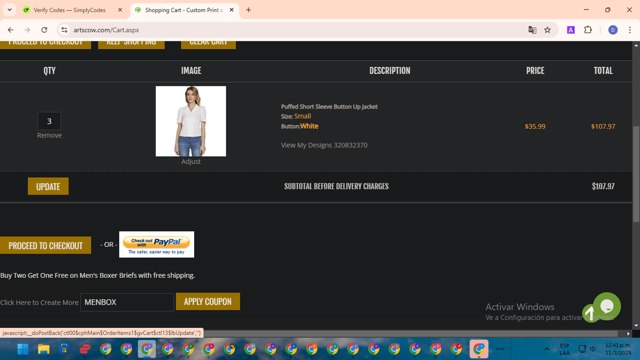Open the green live chat bubble

tap(607, 306)
